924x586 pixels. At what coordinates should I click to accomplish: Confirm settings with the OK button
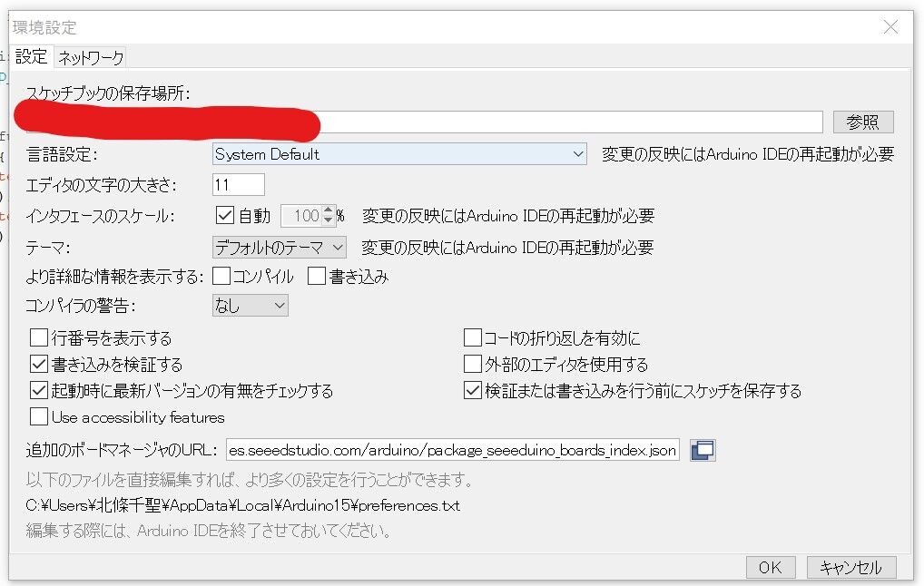[771, 567]
